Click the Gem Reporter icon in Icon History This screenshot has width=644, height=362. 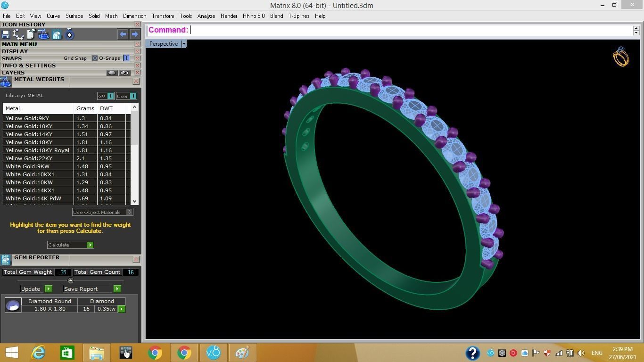click(x=57, y=34)
